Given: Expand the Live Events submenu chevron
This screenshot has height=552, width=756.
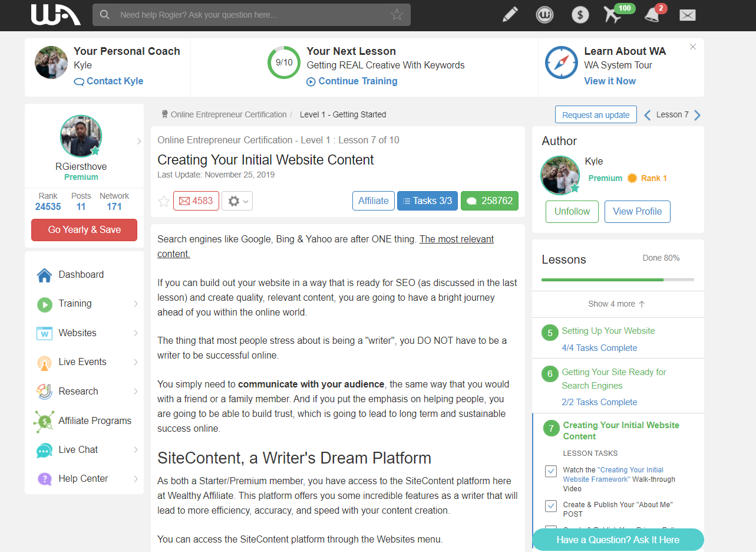Looking at the screenshot, I should click(x=136, y=362).
